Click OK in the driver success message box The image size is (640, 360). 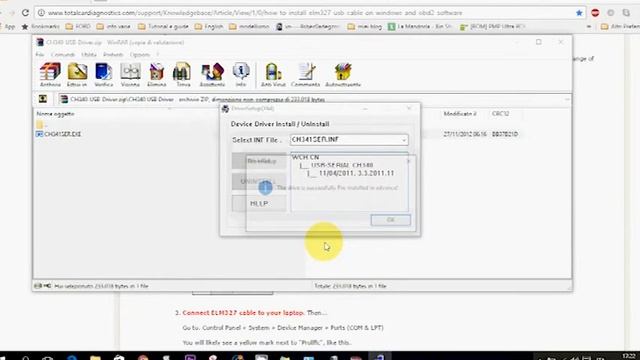point(391,220)
